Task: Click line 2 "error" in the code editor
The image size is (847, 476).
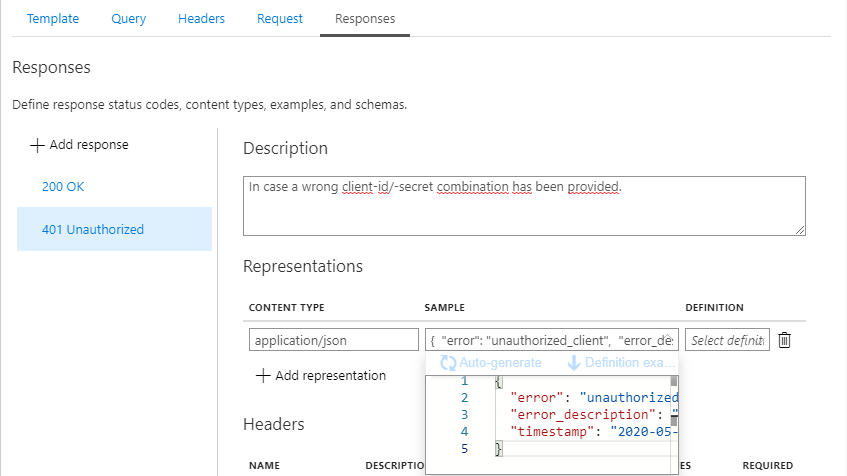Action: click(536, 398)
